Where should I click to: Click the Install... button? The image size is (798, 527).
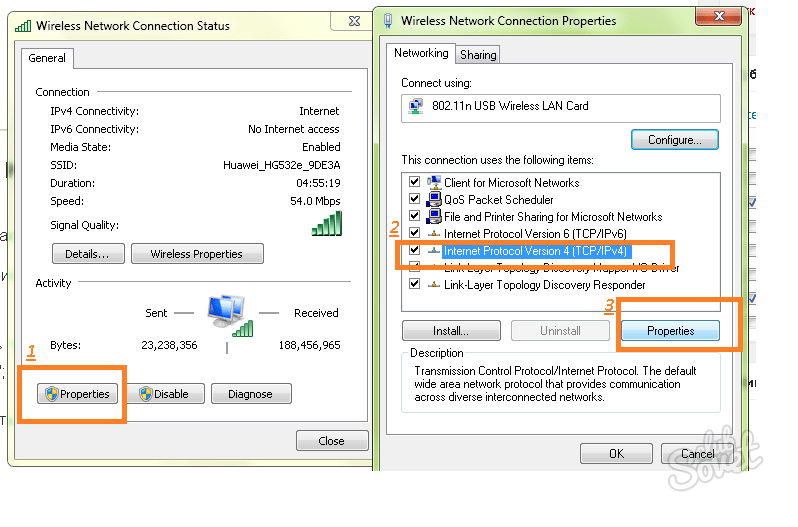[451, 331]
